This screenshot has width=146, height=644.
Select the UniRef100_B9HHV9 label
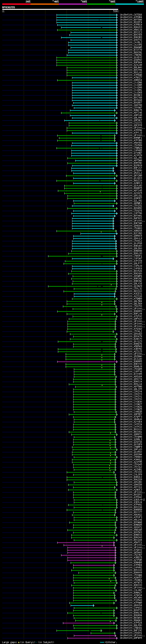(x=131, y=572)
